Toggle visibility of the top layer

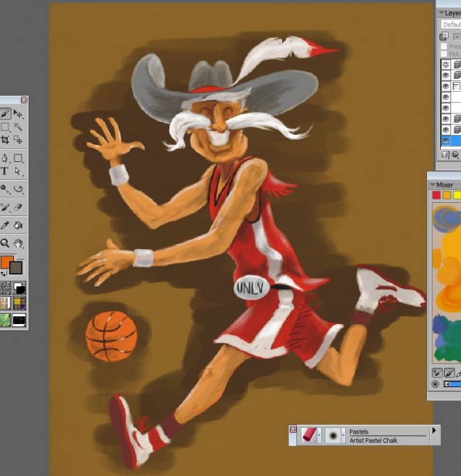446,64
